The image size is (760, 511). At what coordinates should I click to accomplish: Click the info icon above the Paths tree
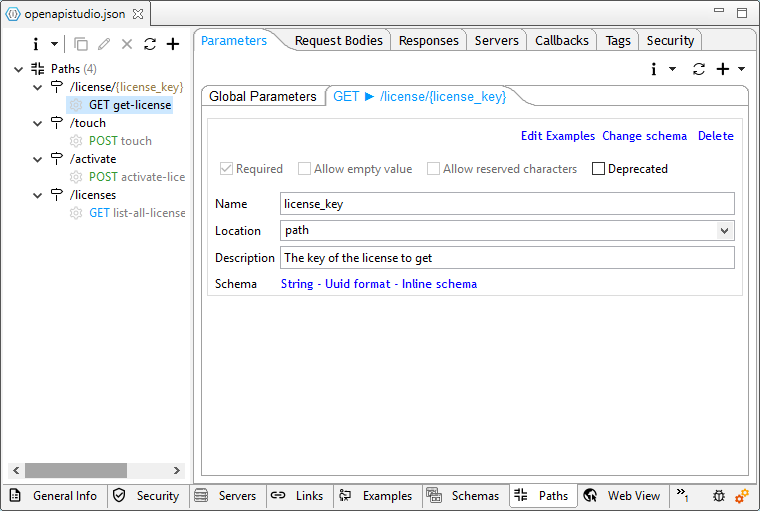click(36, 44)
